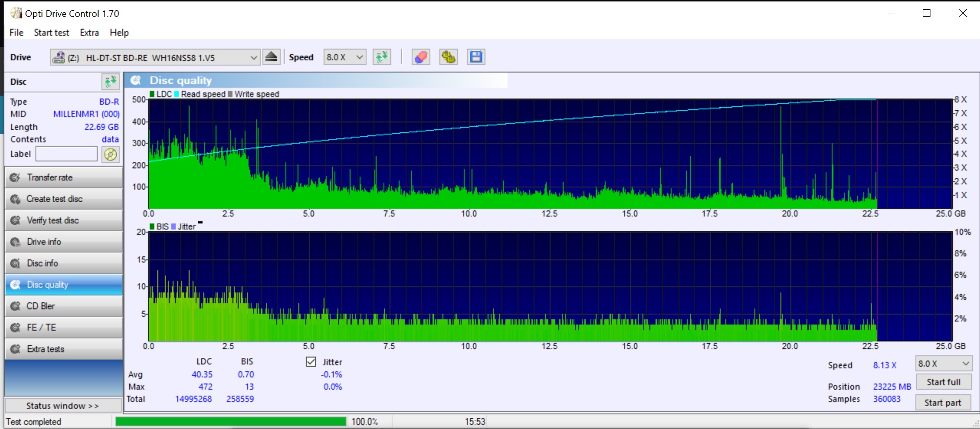Image resolution: width=980 pixels, height=429 pixels.
Task: Click the LDC average value 40.35
Action: (202, 374)
